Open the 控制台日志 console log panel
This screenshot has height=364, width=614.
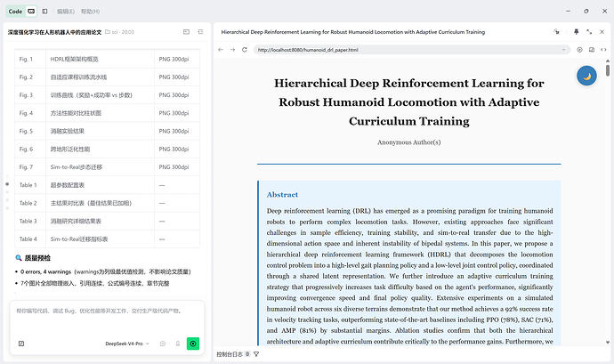click(230, 354)
